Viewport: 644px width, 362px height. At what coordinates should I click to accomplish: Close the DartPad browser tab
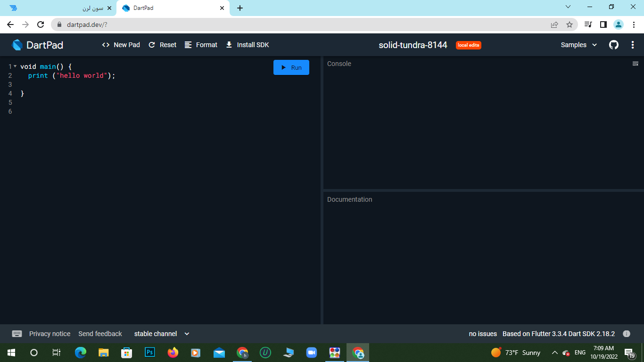pos(222,8)
